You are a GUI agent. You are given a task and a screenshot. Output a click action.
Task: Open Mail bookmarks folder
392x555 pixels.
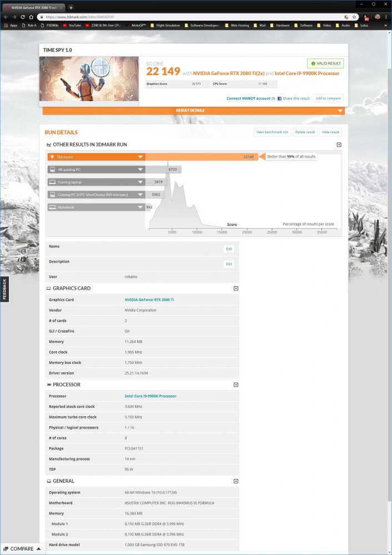point(259,26)
